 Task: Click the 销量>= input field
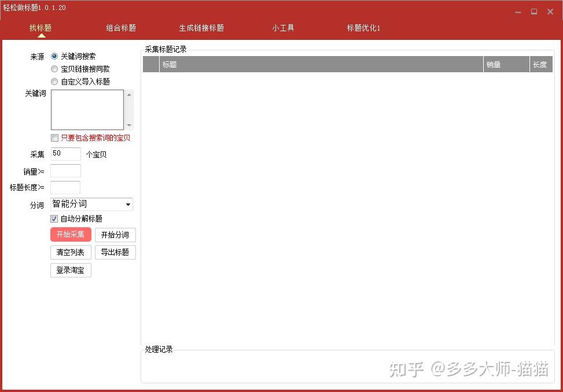(x=65, y=171)
